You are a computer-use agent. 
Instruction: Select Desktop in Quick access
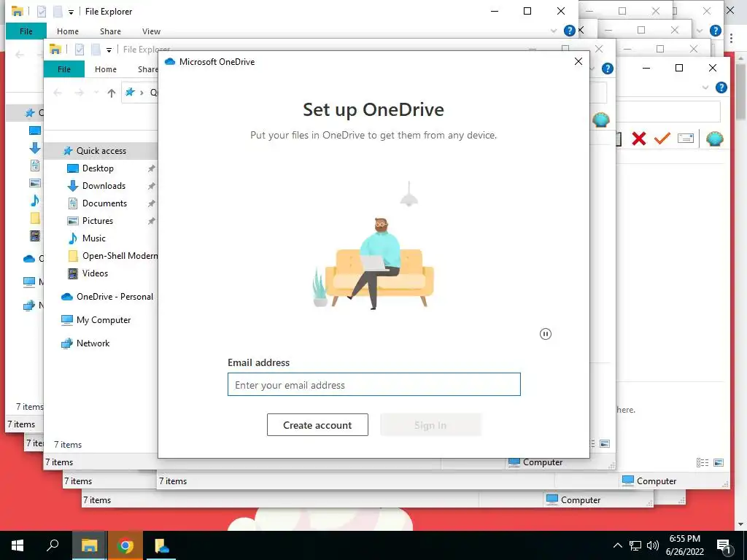[x=98, y=168]
